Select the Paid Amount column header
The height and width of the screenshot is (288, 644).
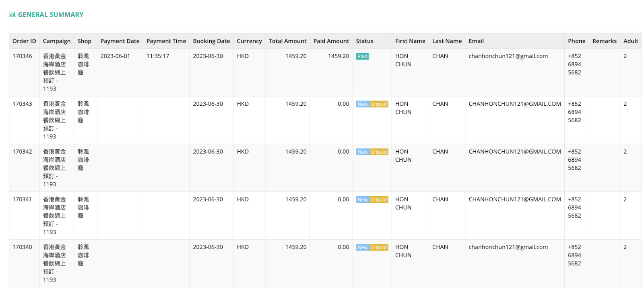(331, 41)
